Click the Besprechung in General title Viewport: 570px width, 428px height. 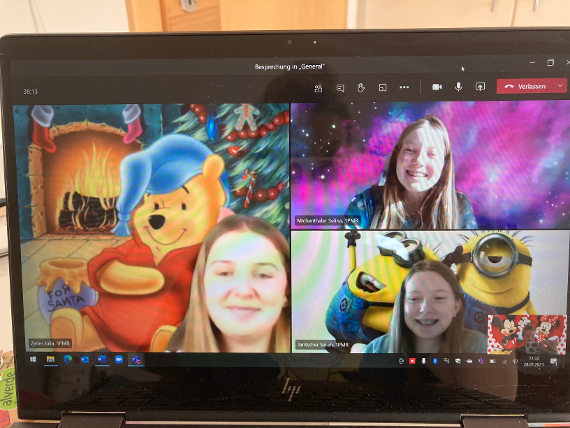point(289,67)
